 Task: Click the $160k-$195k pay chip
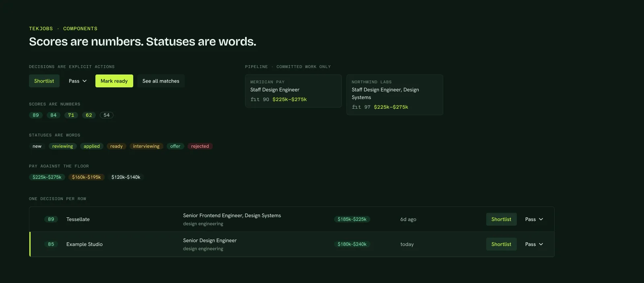[87, 177]
